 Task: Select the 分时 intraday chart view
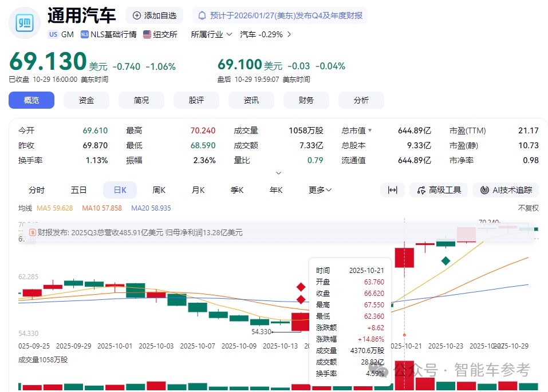click(37, 189)
